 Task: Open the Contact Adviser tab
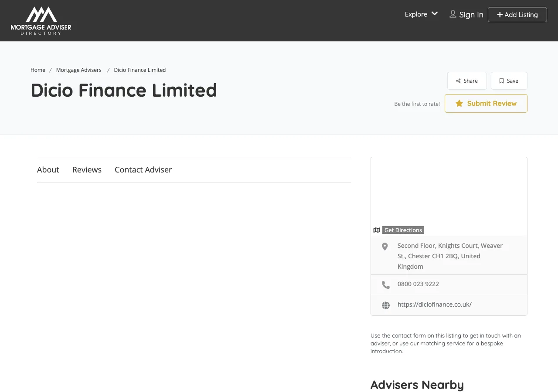(x=143, y=170)
